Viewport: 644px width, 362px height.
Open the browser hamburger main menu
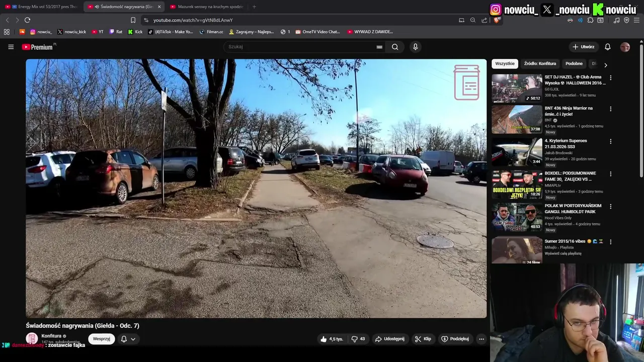pos(637,20)
